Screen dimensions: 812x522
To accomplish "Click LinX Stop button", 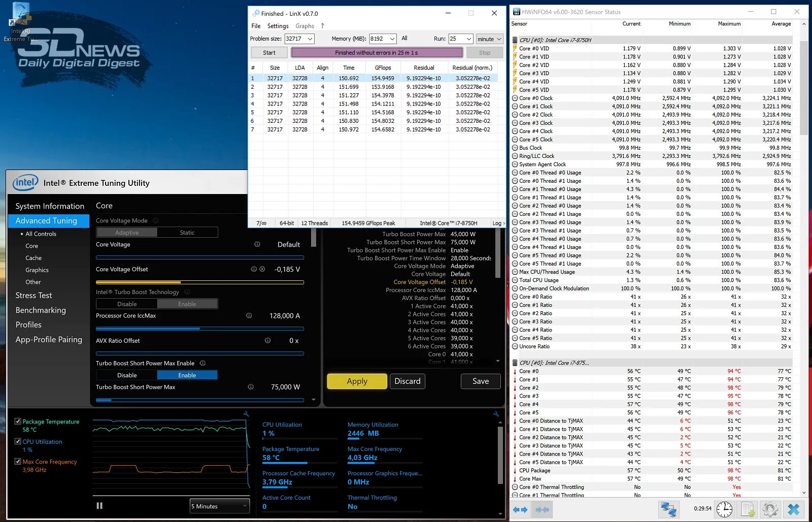I will click(485, 52).
